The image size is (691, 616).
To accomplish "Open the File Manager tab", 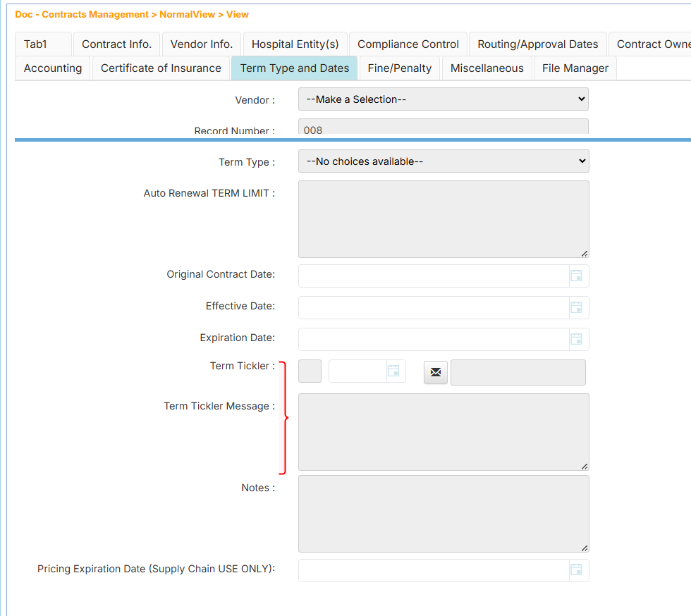I will point(575,68).
